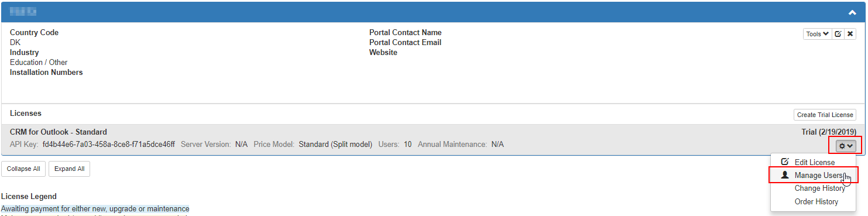Open the Tools dropdown
This screenshot has height=216, width=868.
(x=817, y=34)
